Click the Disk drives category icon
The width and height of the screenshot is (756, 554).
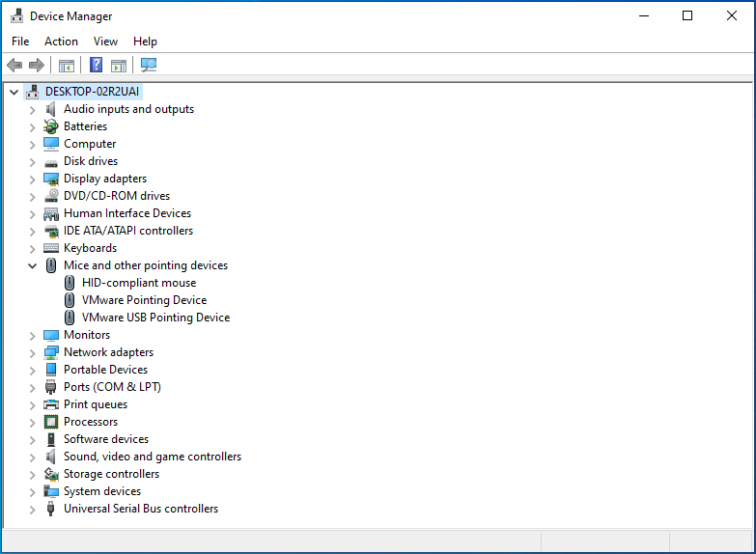click(x=50, y=163)
